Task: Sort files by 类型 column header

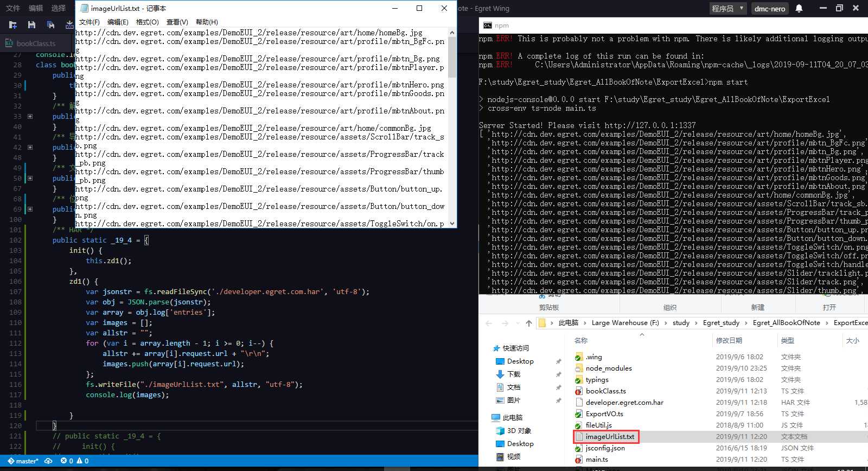Action: point(787,341)
